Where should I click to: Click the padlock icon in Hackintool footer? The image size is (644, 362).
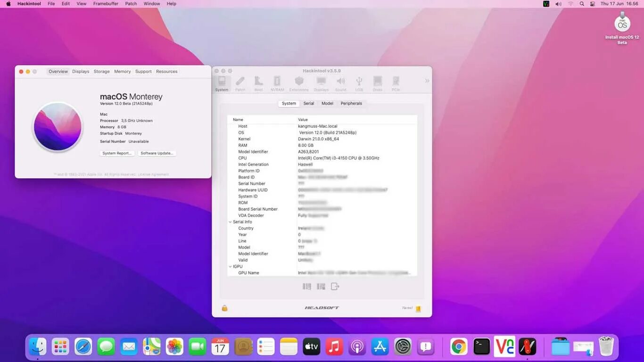(224, 308)
